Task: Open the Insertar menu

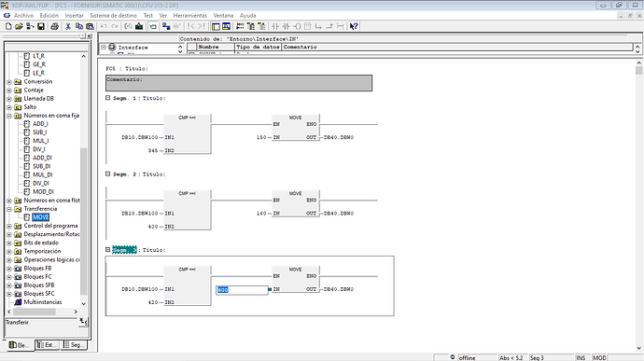Action: 75,16
